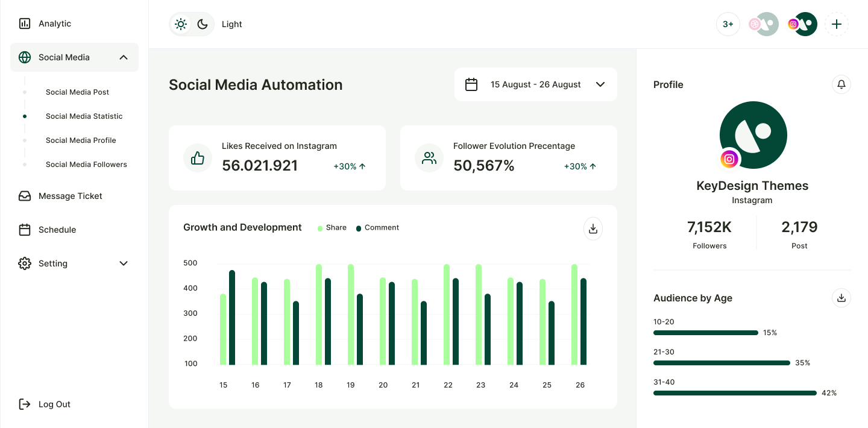Collapse the Social Media sidebar section
Viewport: 868px width, 428px height.
(124, 57)
